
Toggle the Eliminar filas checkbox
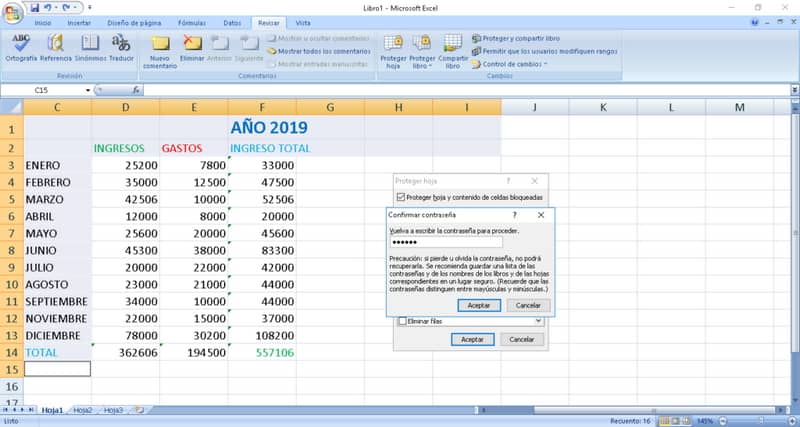pos(403,321)
